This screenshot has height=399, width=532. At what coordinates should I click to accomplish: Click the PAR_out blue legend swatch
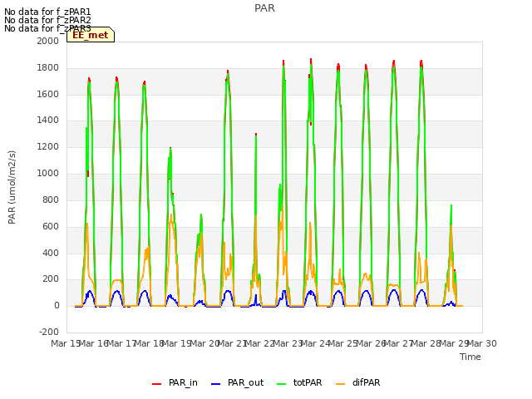pos(215,384)
